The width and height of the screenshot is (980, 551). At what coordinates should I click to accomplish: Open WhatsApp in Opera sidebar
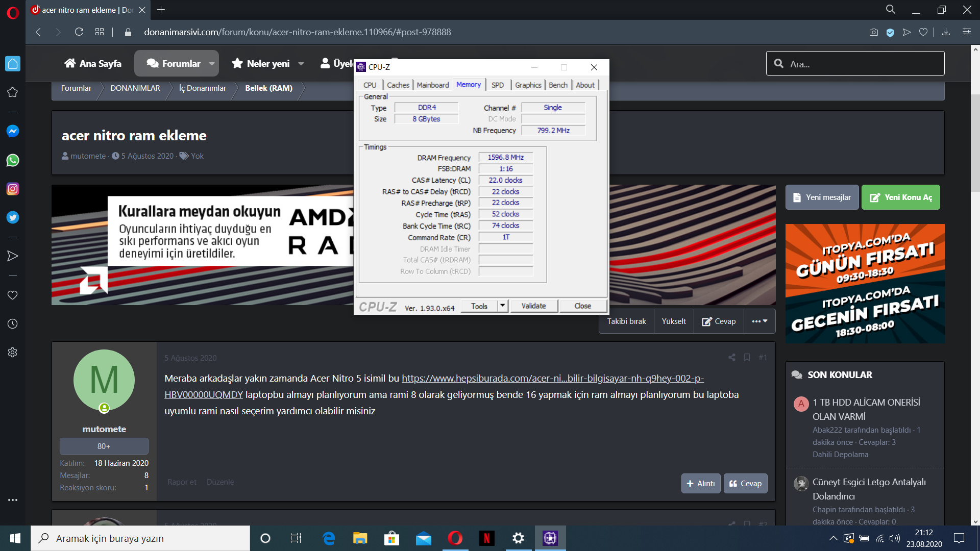(13, 160)
